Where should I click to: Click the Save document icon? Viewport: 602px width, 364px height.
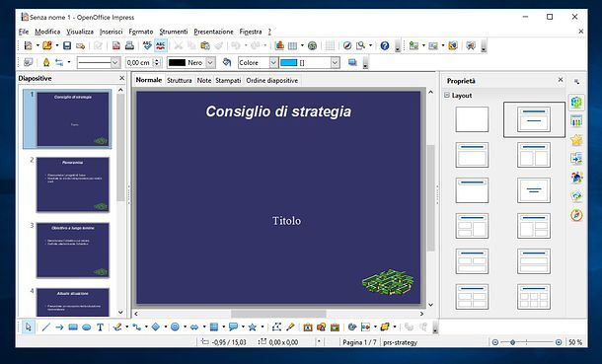click(x=67, y=45)
